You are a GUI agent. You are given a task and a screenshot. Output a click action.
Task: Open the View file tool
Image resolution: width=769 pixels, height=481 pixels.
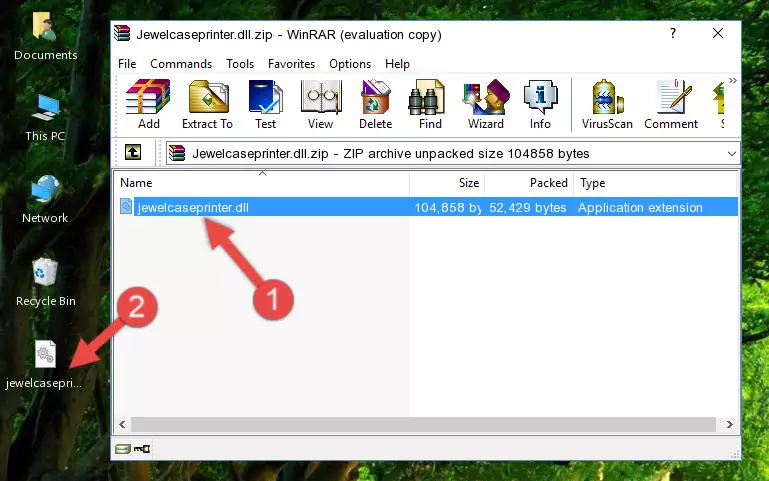321,104
